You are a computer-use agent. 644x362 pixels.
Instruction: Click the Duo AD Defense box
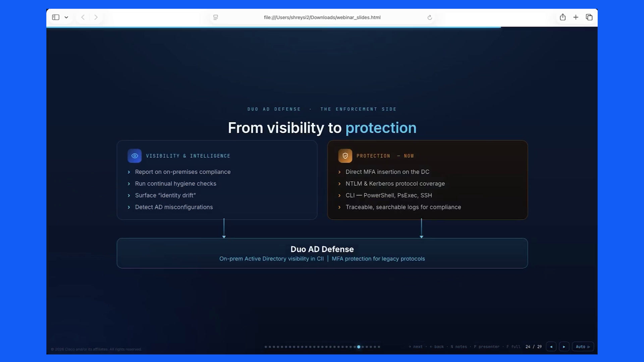pyautogui.click(x=322, y=253)
